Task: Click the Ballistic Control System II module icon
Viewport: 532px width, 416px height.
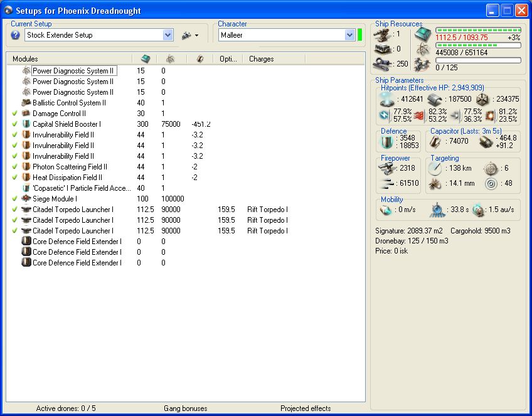Action: pyautogui.click(x=26, y=103)
